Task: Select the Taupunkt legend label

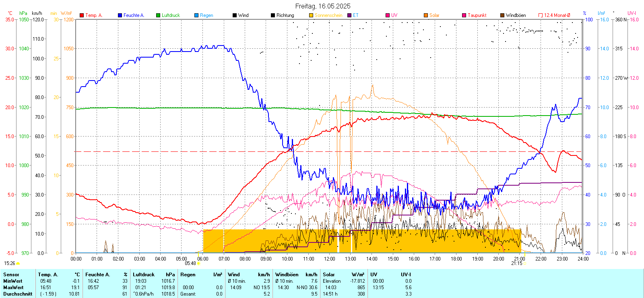Action: (x=477, y=15)
